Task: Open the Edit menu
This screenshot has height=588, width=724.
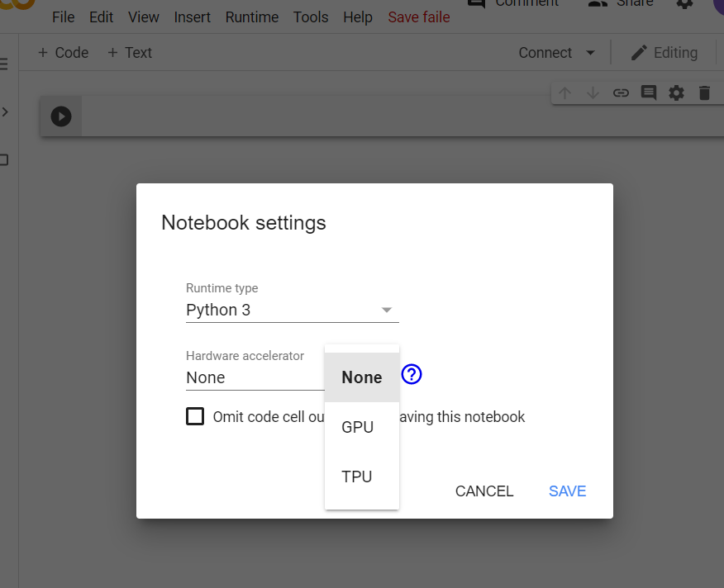Action: point(101,17)
